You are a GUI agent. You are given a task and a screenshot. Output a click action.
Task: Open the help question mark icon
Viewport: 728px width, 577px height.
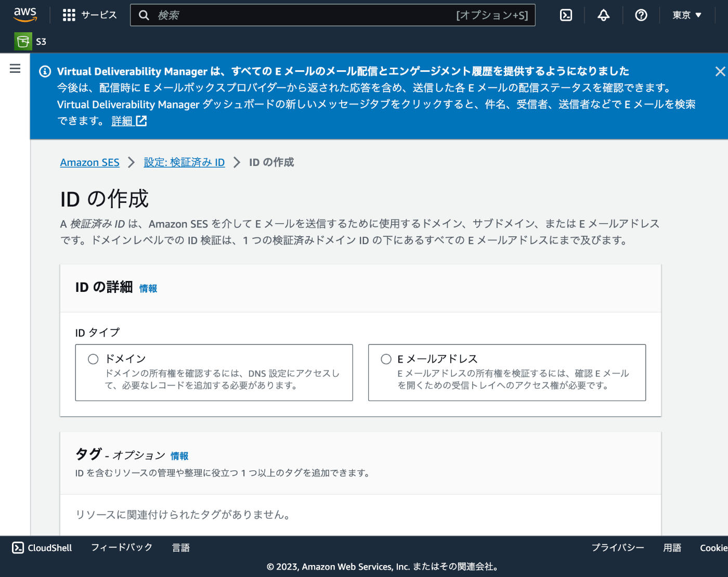[641, 15]
